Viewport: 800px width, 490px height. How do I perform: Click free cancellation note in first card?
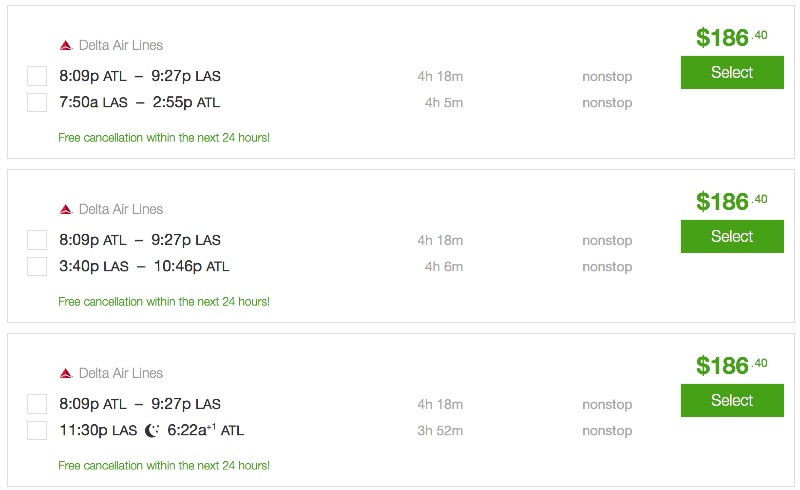pos(164,137)
